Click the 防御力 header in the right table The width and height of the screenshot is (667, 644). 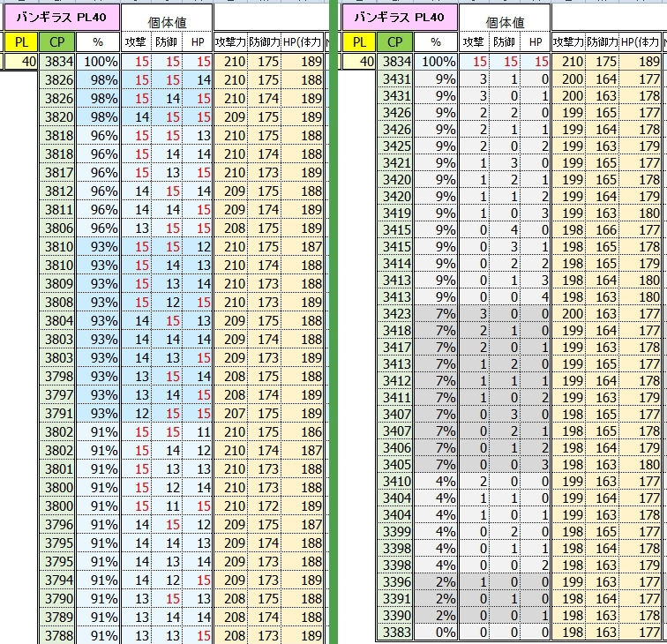(602, 41)
